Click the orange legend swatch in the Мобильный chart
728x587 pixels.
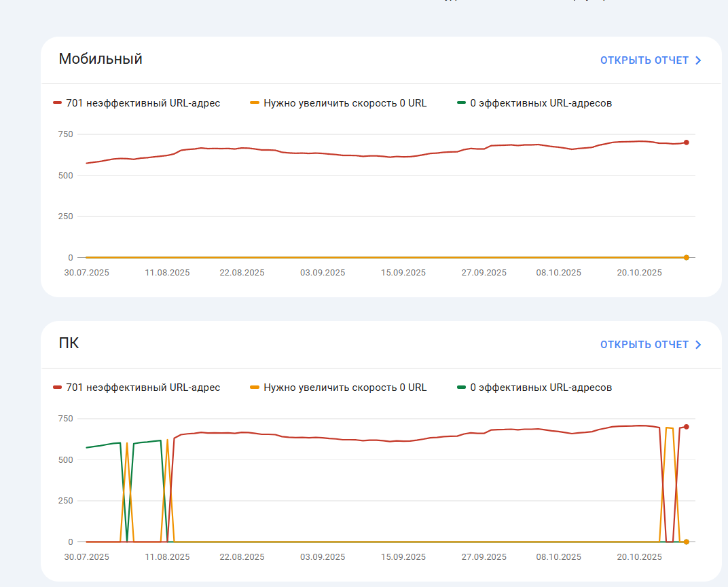click(x=255, y=103)
